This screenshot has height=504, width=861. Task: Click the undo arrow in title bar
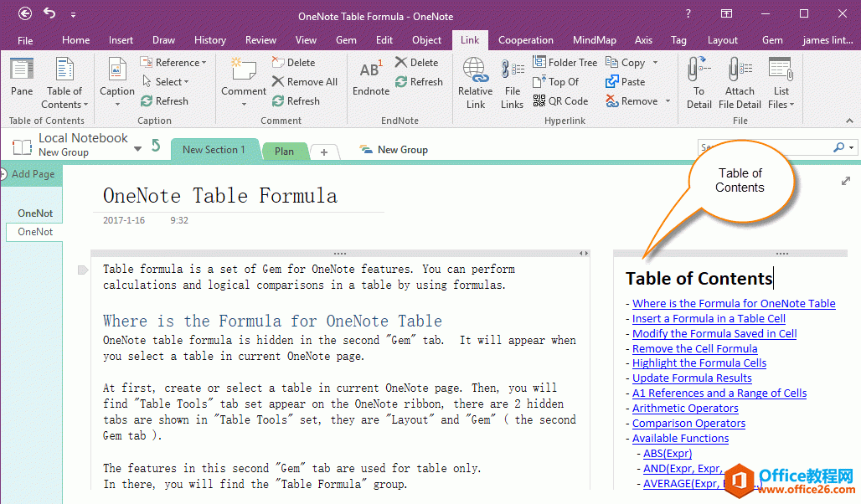pyautogui.click(x=49, y=13)
